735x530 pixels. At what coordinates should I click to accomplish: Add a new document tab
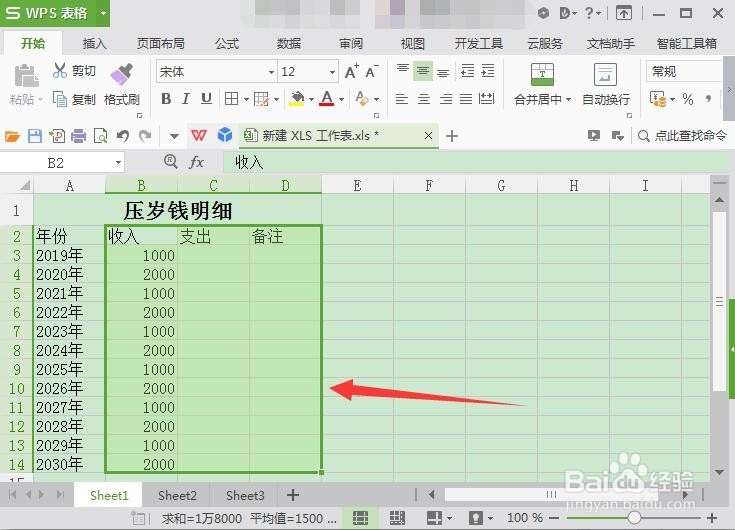point(452,136)
